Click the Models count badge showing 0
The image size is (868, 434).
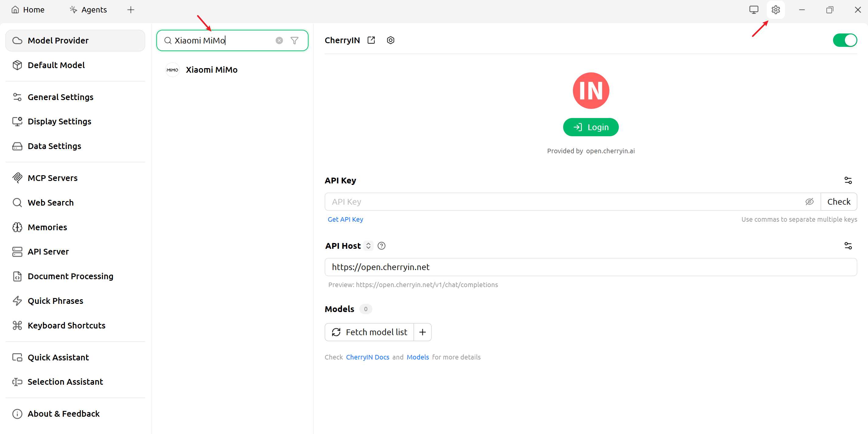[x=366, y=309]
